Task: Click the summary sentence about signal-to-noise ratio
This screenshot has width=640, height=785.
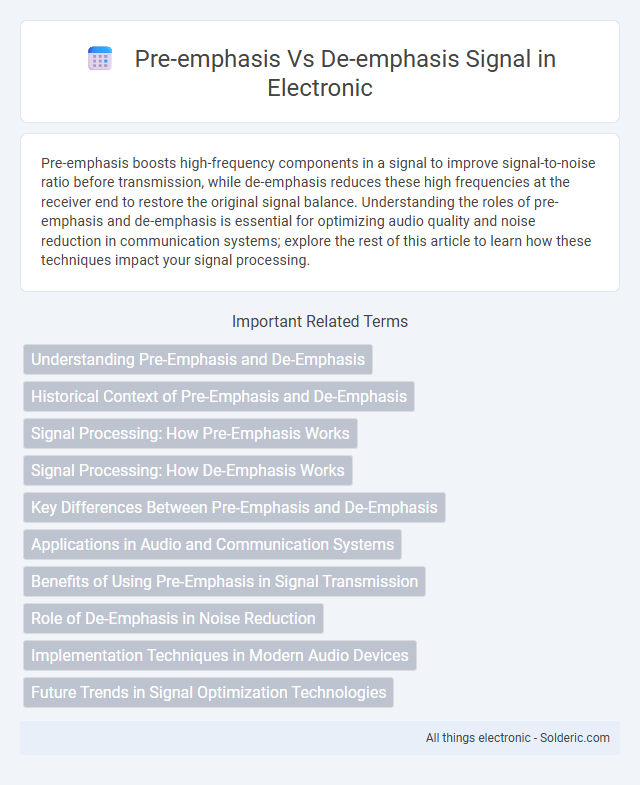Action: point(318,182)
